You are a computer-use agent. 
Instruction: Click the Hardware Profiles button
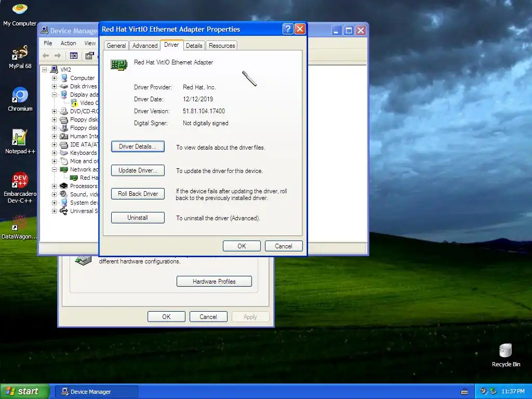point(214,281)
